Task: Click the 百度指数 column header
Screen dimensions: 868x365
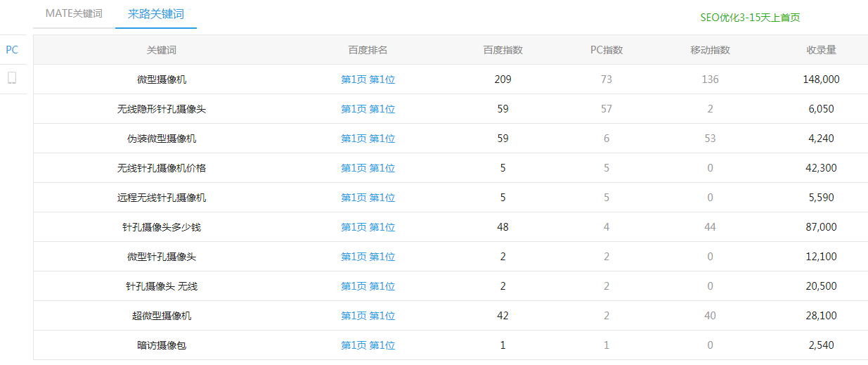Action: [x=503, y=50]
